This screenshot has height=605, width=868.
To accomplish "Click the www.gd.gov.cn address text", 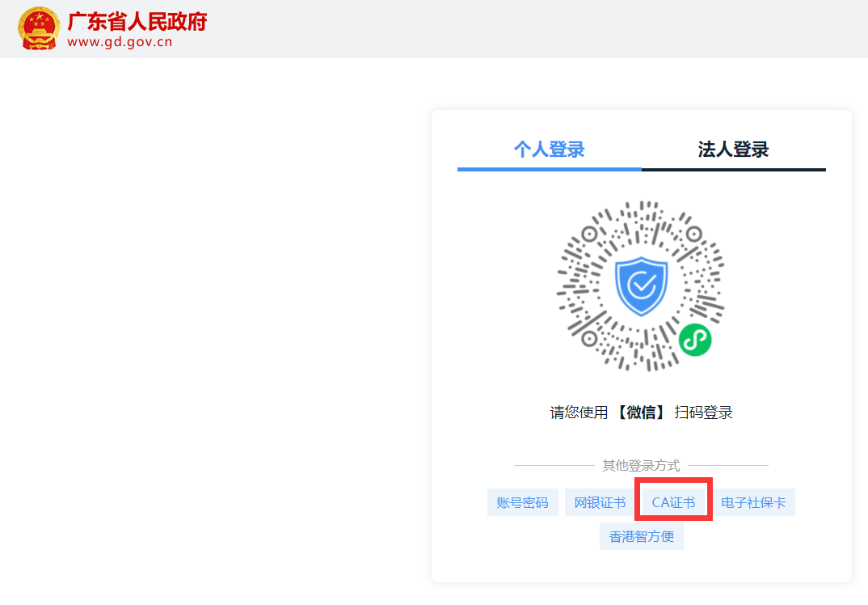I will point(120,43).
